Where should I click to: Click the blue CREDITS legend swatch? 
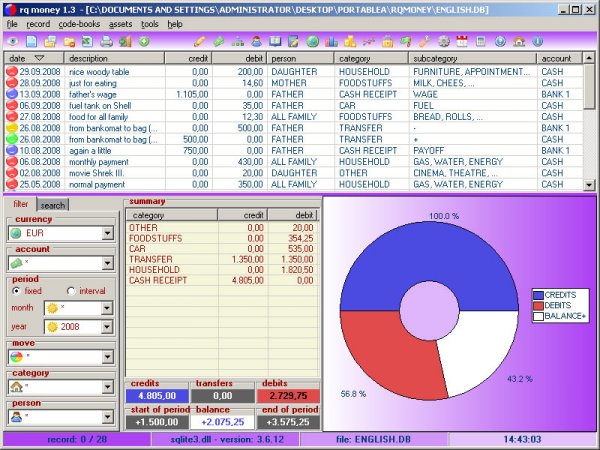tap(539, 294)
